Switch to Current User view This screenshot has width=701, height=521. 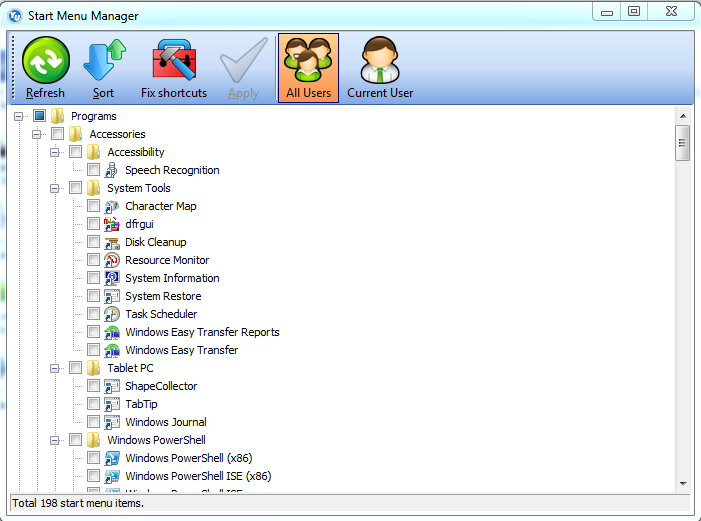pyautogui.click(x=380, y=68)
